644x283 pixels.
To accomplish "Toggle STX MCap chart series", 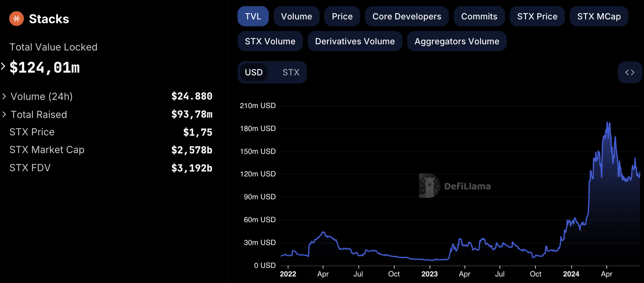I will pyautogui.click(x=599, y=16).
